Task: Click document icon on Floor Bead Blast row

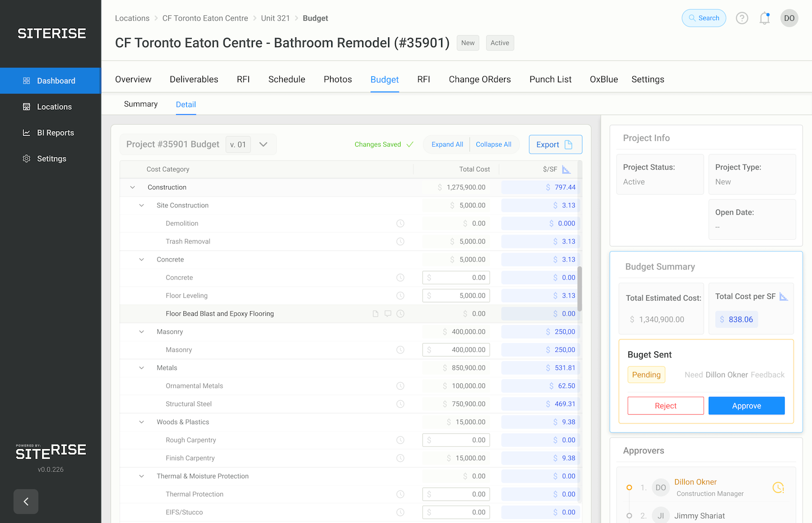Action: tap(375, 313)
